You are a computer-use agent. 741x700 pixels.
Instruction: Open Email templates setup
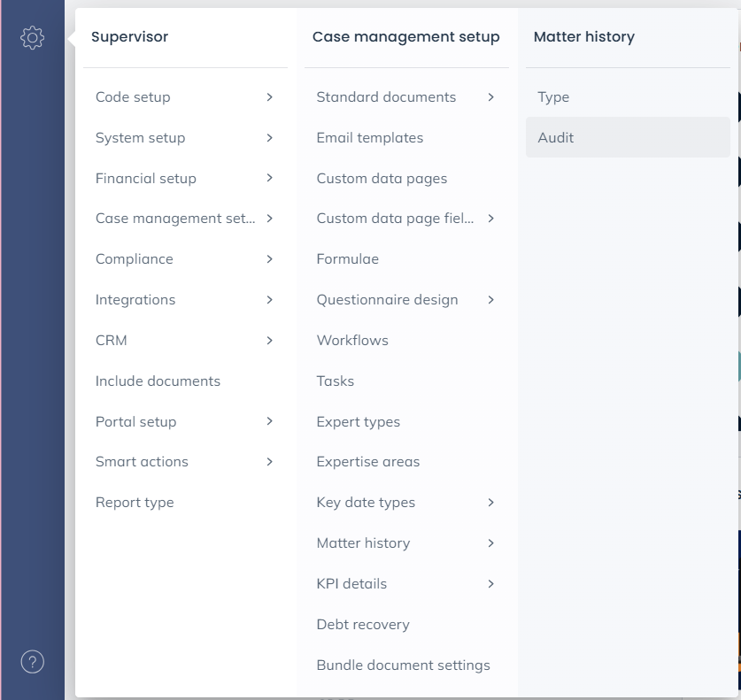point(370,138)
